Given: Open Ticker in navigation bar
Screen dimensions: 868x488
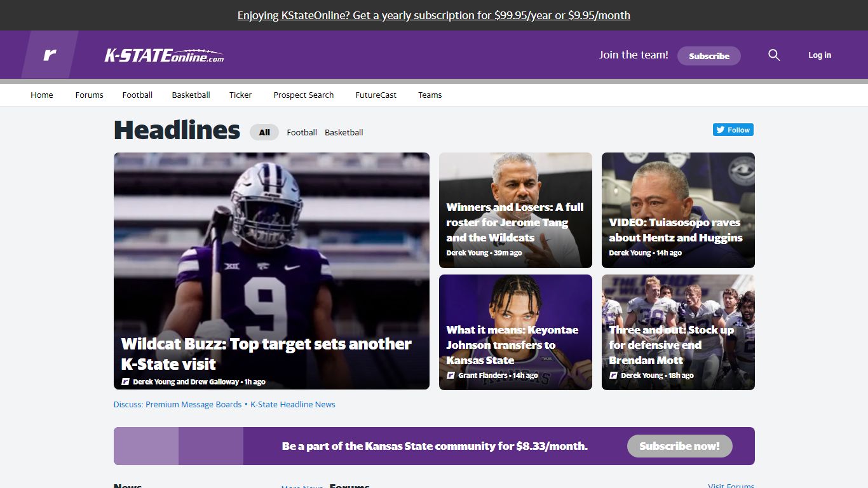Looking at the screenshot, I should point(240,95).
